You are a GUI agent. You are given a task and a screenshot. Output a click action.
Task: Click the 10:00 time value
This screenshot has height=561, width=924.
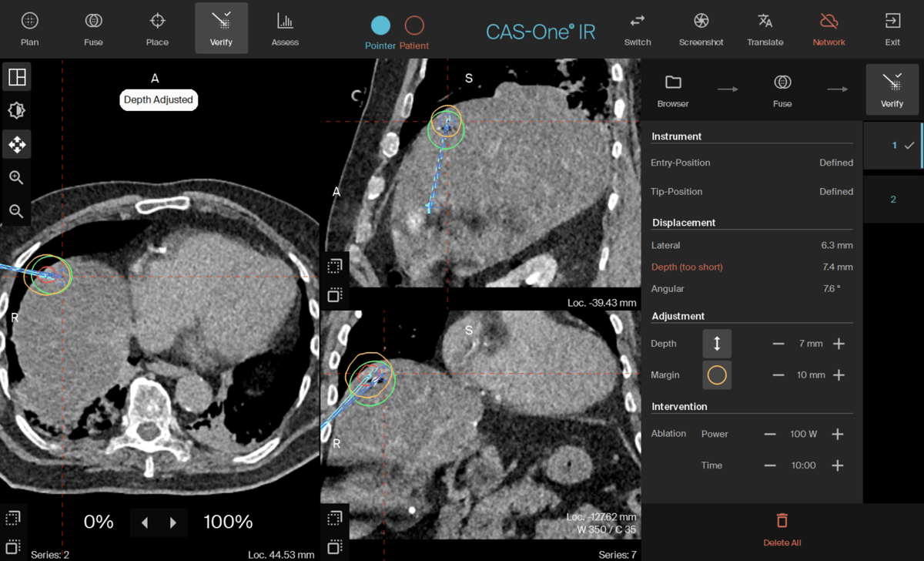click(804, 465)
